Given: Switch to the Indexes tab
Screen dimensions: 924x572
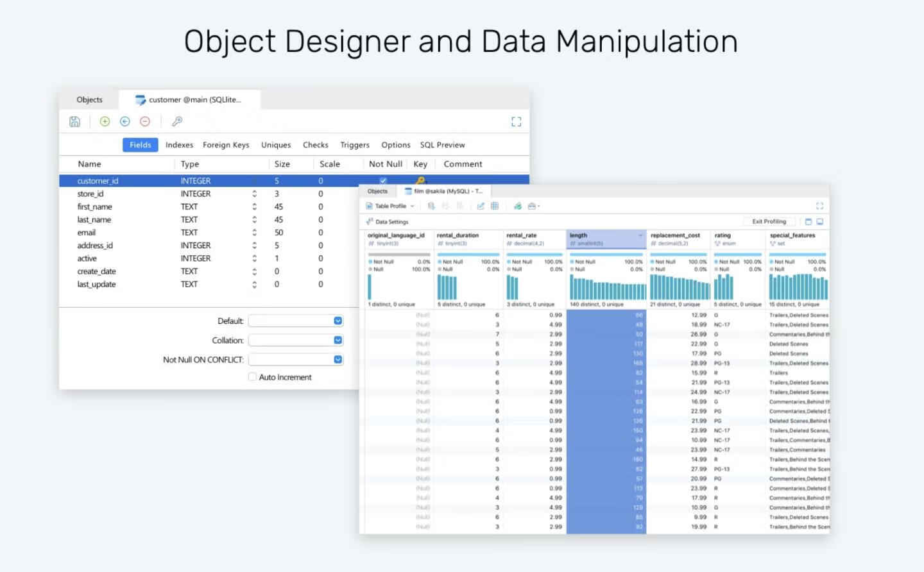Looking at the screenshot, I should pos(179,145).
